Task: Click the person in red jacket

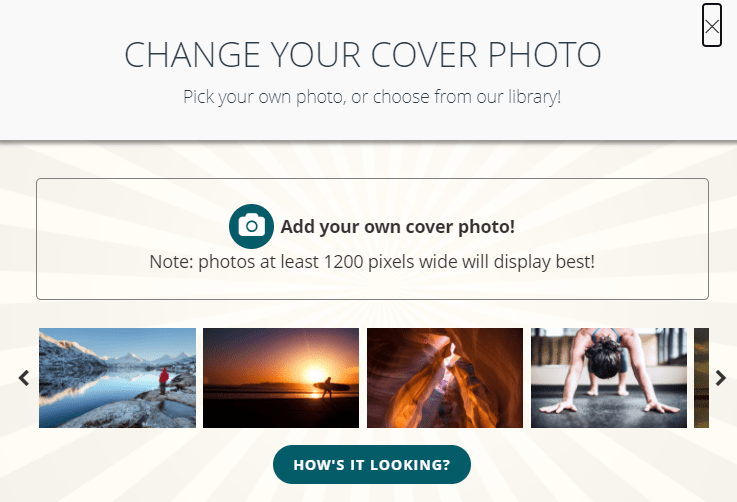Action: (x=164, y=380)
